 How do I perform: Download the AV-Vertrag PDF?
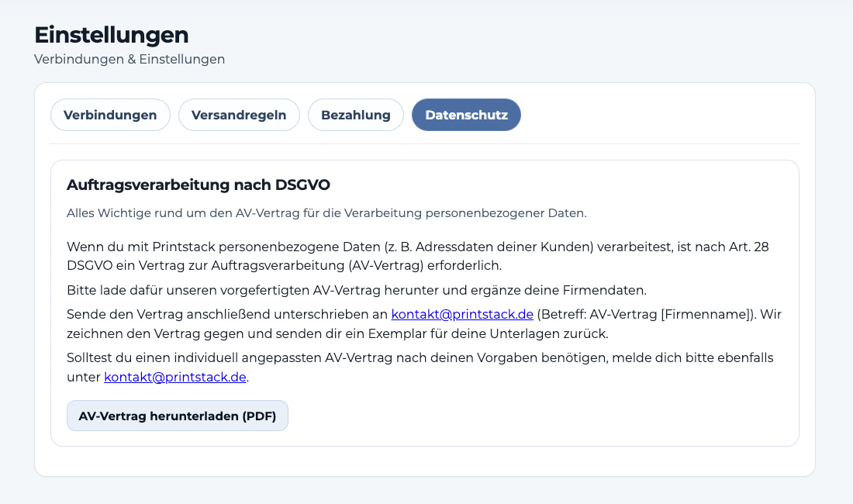click(178, 416)
